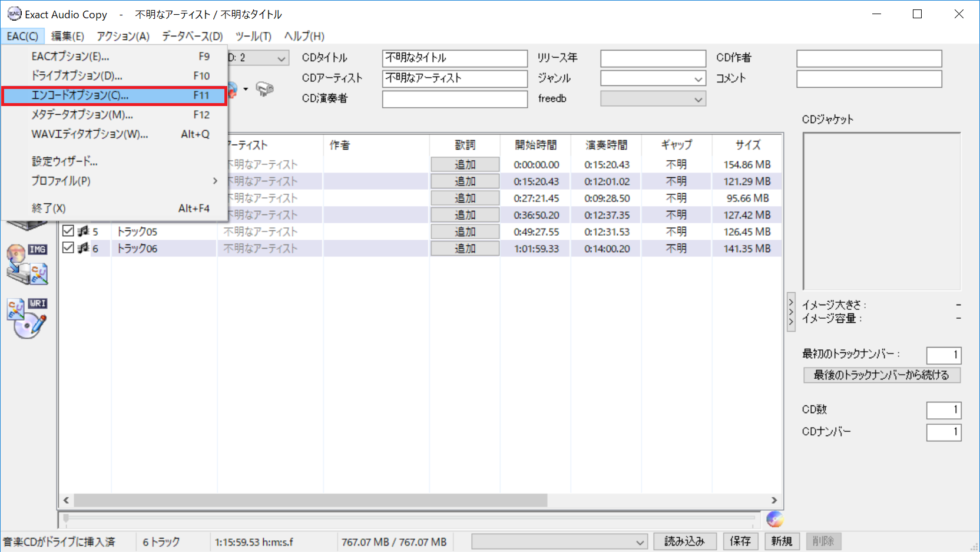Screen dimensions: 980x552
Task: Click the music note icon of track 5
Action: coord(83,231)
